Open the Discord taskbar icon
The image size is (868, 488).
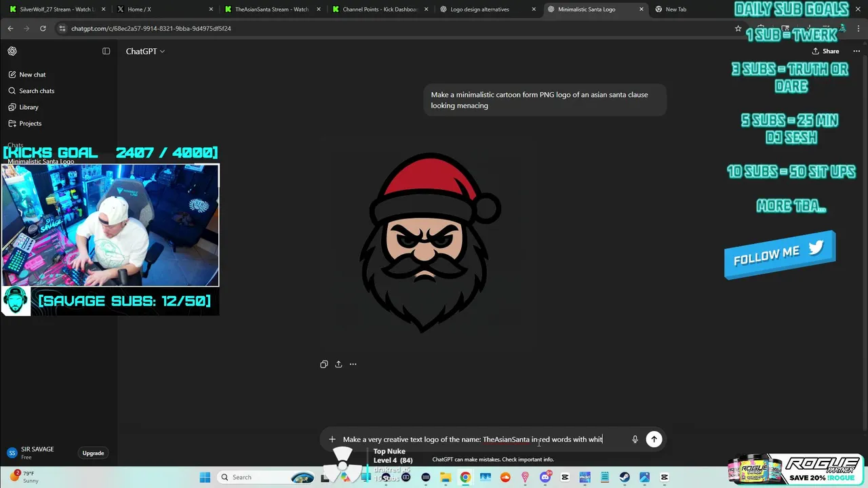(545, 477)
